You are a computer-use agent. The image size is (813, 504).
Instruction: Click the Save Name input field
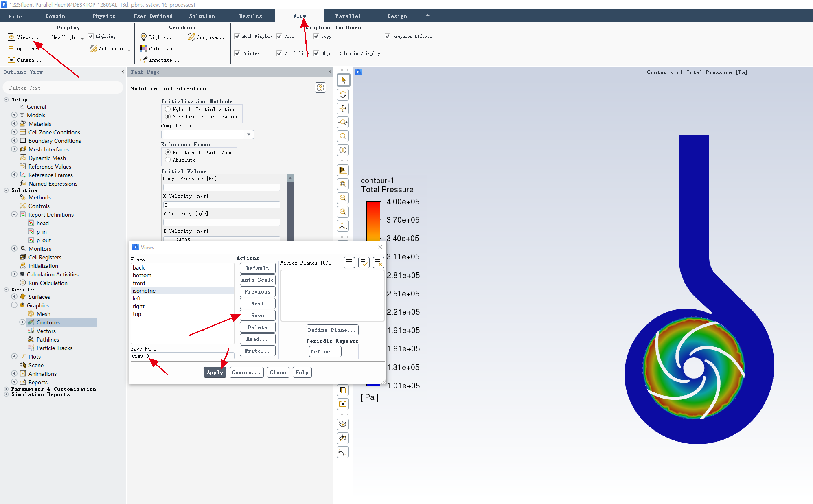(x=182, y=356)
